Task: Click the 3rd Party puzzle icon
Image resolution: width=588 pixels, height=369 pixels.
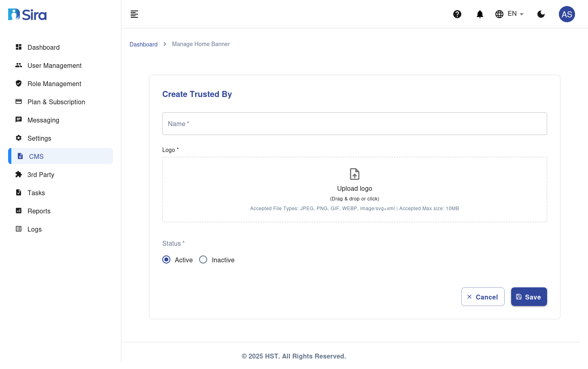Action: [x=19, y=175]
